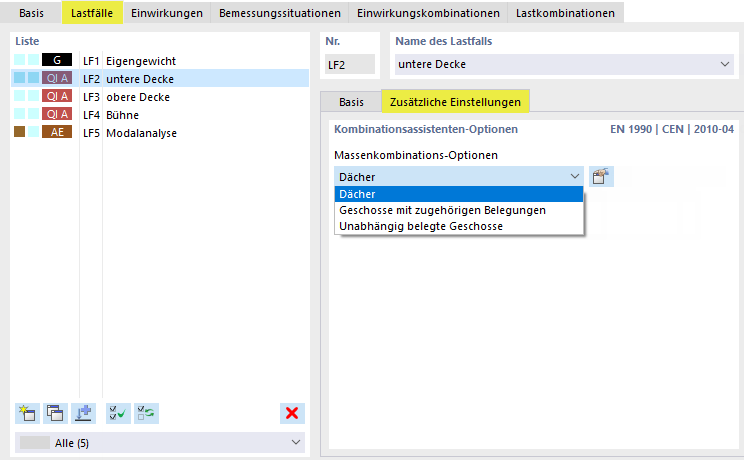
Task: Choose Dächer option in dropdown list
Action: pos(459,194)
